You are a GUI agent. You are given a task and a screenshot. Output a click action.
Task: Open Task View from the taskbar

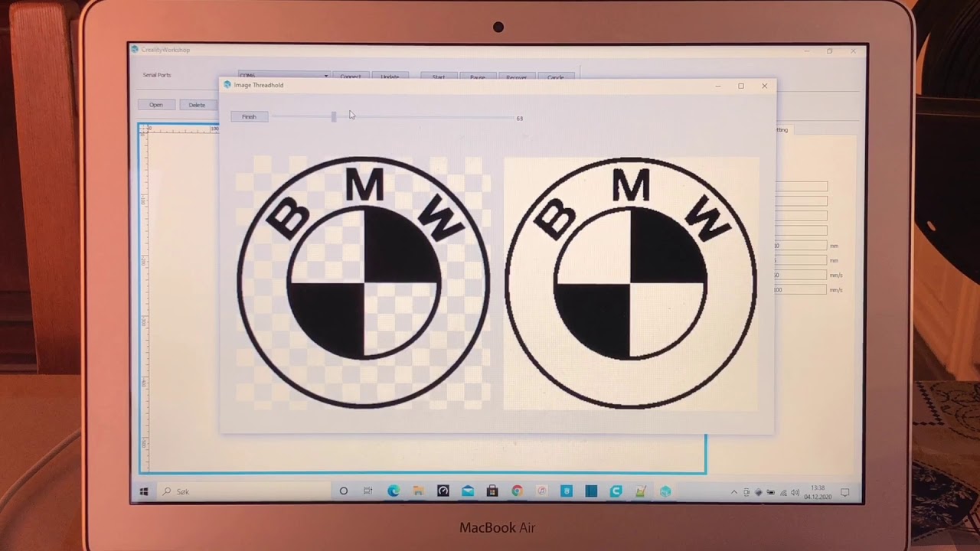(x=367, y=491)
